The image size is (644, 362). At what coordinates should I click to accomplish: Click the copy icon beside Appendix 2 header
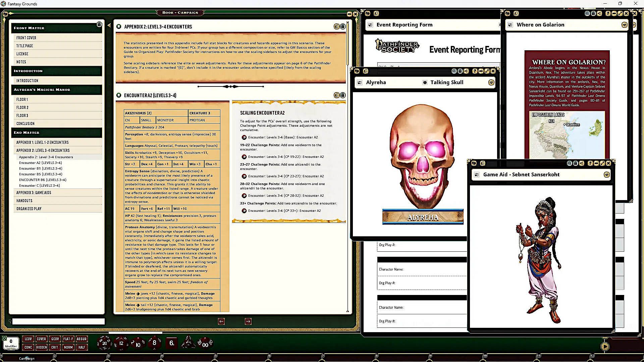pos(336,26)
